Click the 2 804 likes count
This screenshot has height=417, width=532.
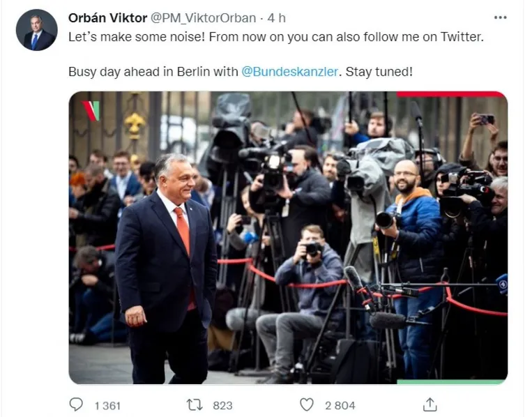(340, 405)
